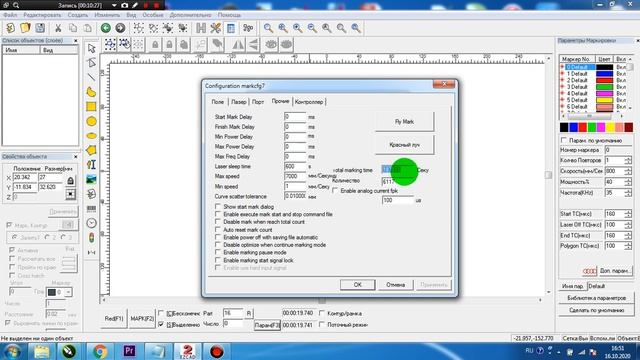Check Enable analog current fpk
The width and height of the screenshot is (640, 360).
coord(335,191)
